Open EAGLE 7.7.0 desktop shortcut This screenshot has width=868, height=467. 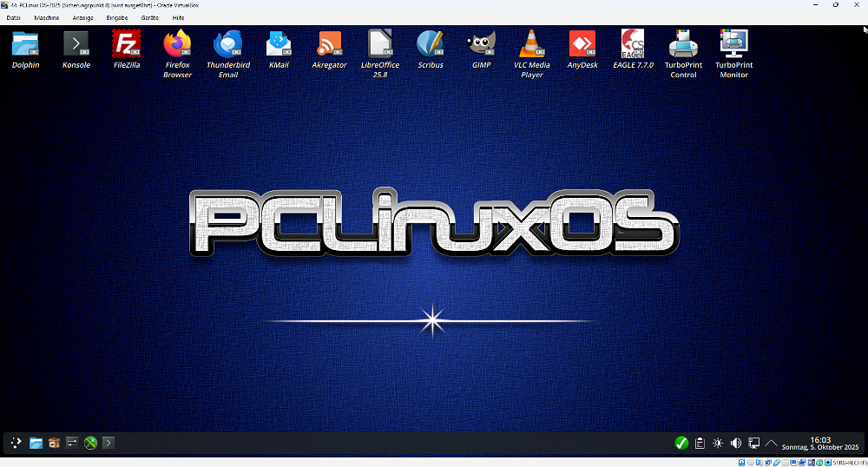tap(633, 43)
